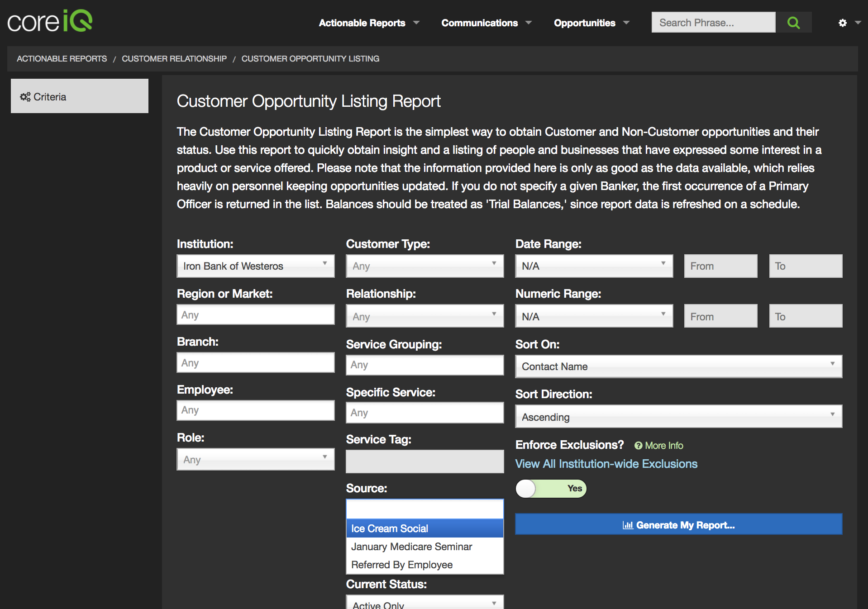Click the More Info question mark icon
Screen dimensions: 868x609
[x=638, y=446]
